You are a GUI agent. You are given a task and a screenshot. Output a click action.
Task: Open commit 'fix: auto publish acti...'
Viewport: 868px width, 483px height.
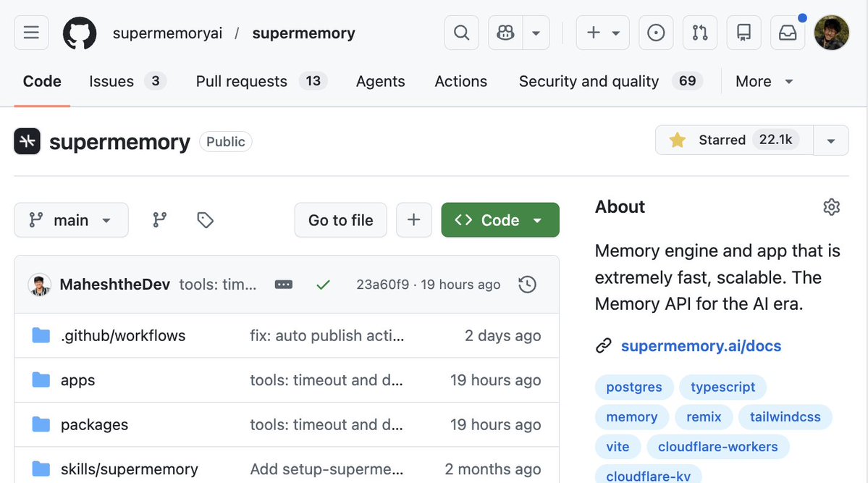[326, 336]
